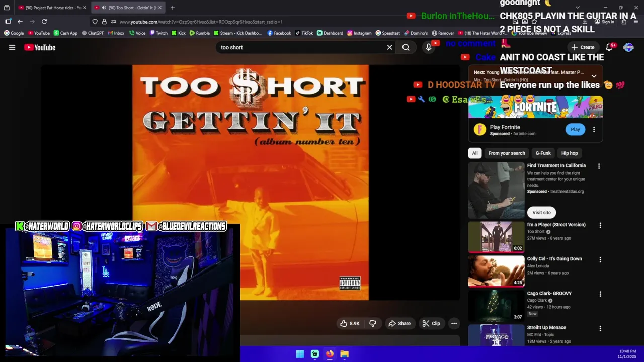Open options for I'm a Player video
This screenshot has width=644, height=362.
tap(600, 225)
